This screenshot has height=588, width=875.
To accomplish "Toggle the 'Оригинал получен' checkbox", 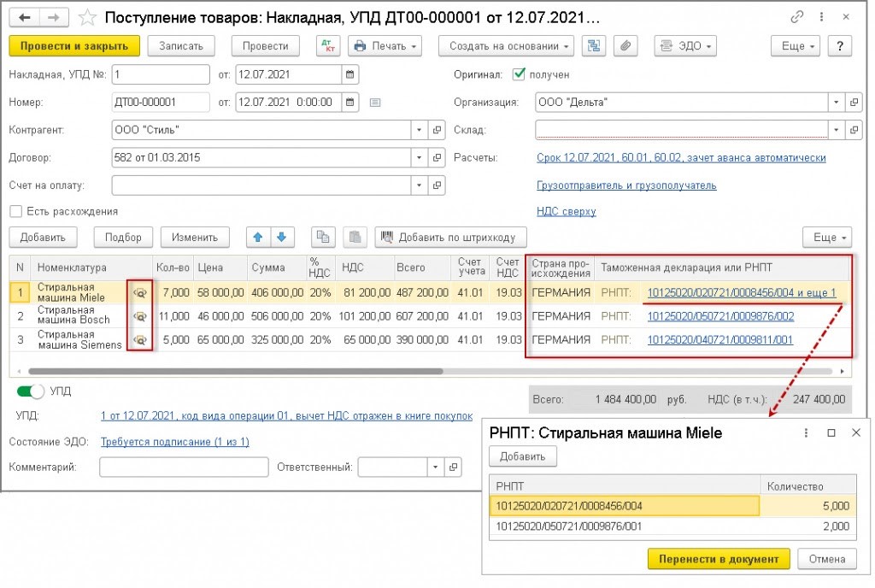I will point(519,74).
